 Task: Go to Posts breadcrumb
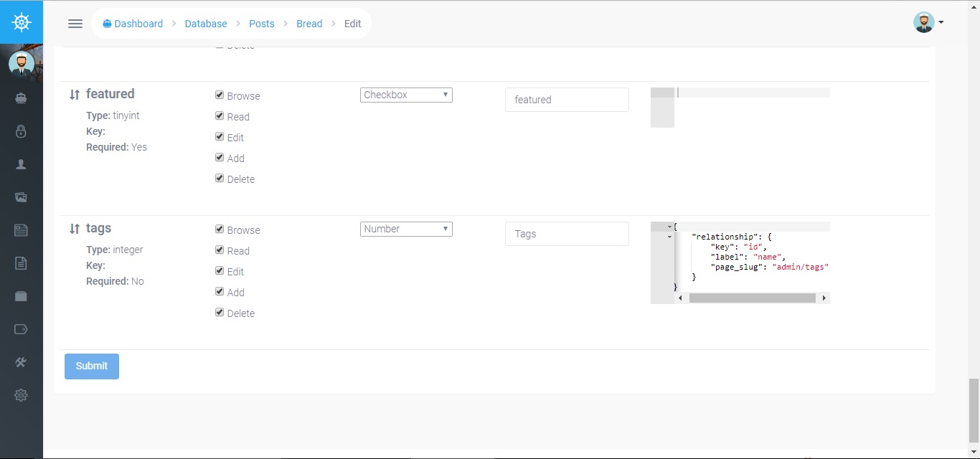click(x=262, y=24)
